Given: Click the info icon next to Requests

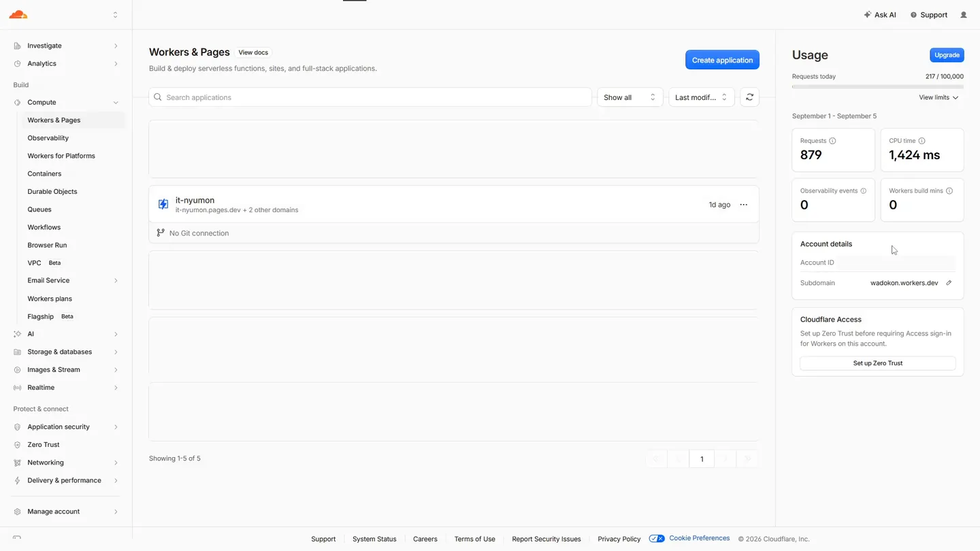Looking at the screenshot, I should [832, 141].
